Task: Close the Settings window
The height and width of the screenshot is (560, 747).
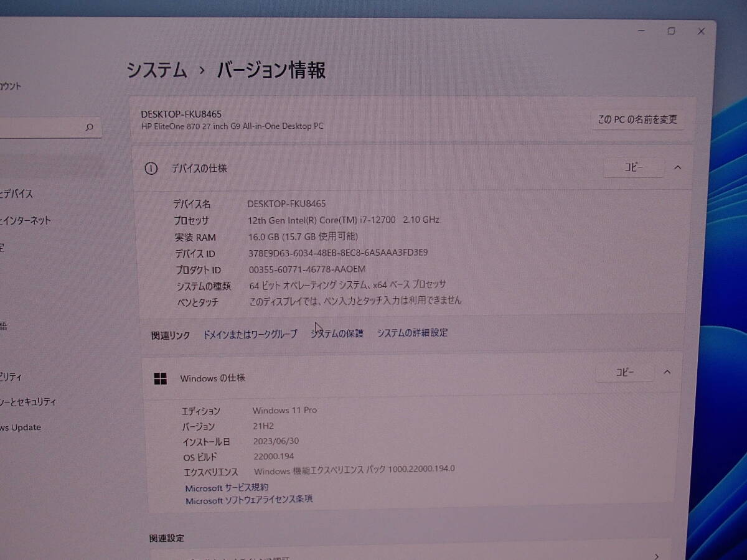Action: (x=701, y=31)
